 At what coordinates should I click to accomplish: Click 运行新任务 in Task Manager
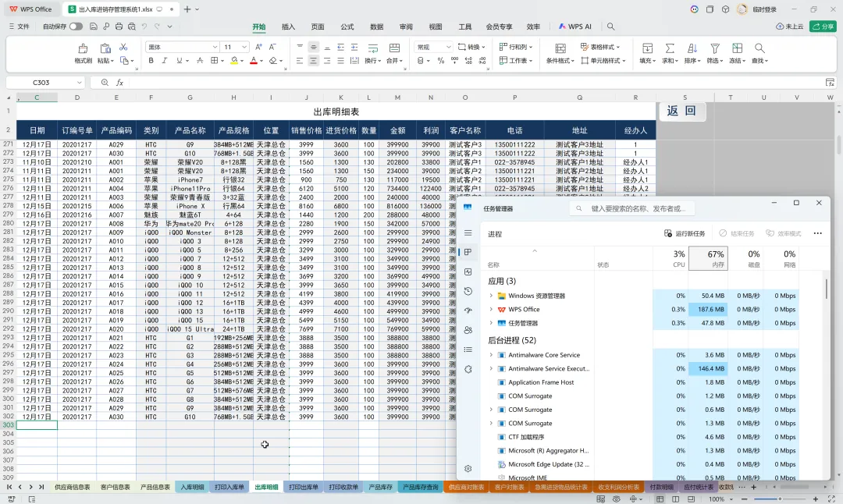(x=685, y=233)
